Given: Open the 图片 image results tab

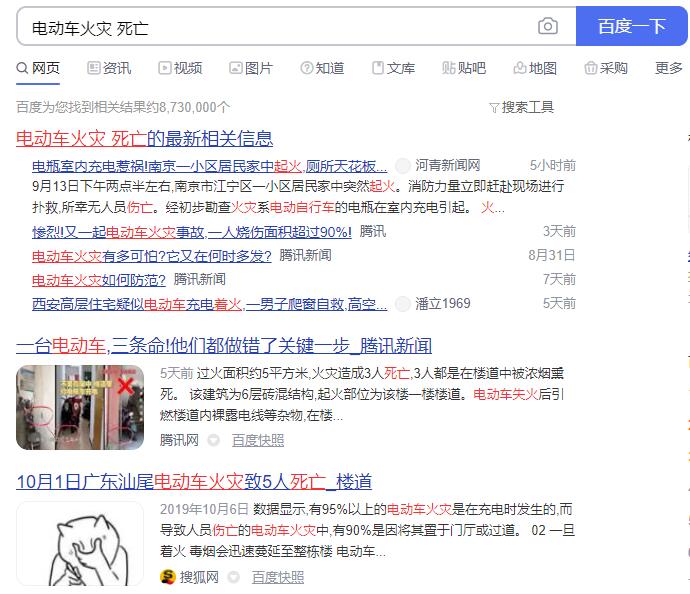Looking at the screenshot, I should 251,68.
